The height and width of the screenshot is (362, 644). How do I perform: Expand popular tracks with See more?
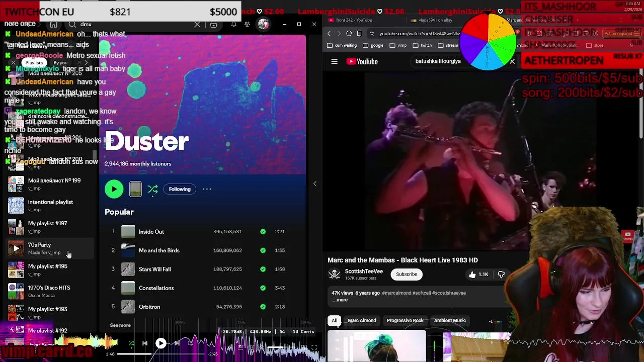point(120,325)
